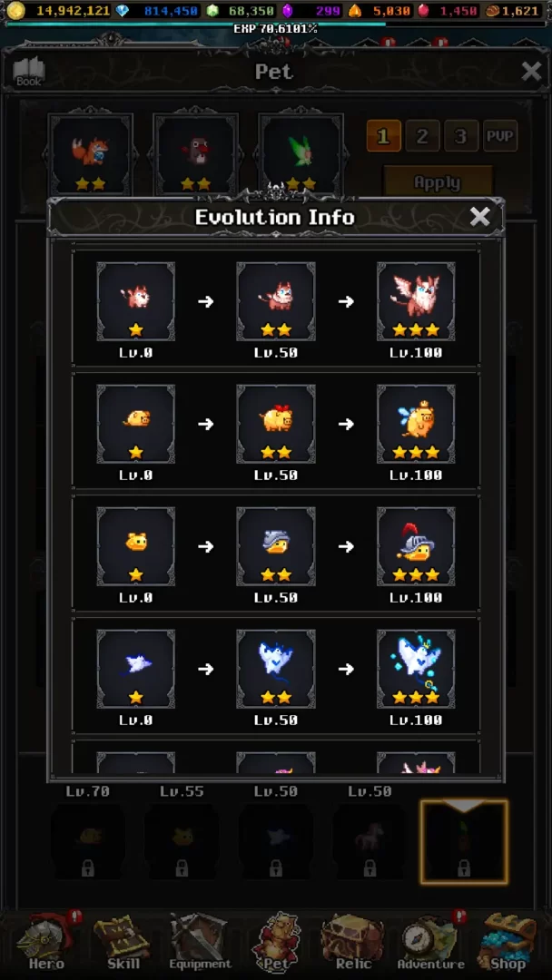
Task: Switch to pet preset 3
Action: coord(460,135)
